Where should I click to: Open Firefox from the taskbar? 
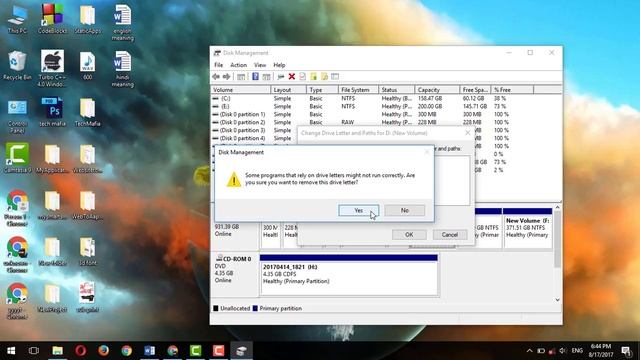(x=104, y=351)
